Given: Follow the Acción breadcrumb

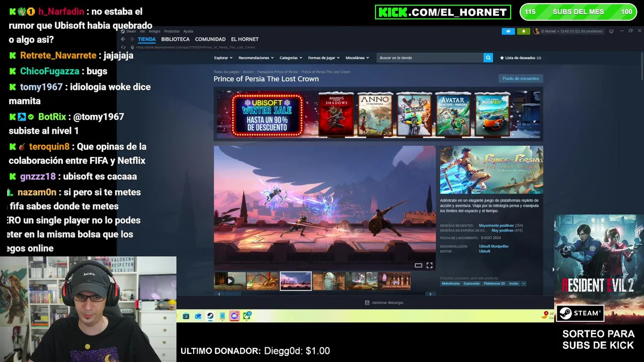Looking at the screenshot, I should tap(249, 72).
